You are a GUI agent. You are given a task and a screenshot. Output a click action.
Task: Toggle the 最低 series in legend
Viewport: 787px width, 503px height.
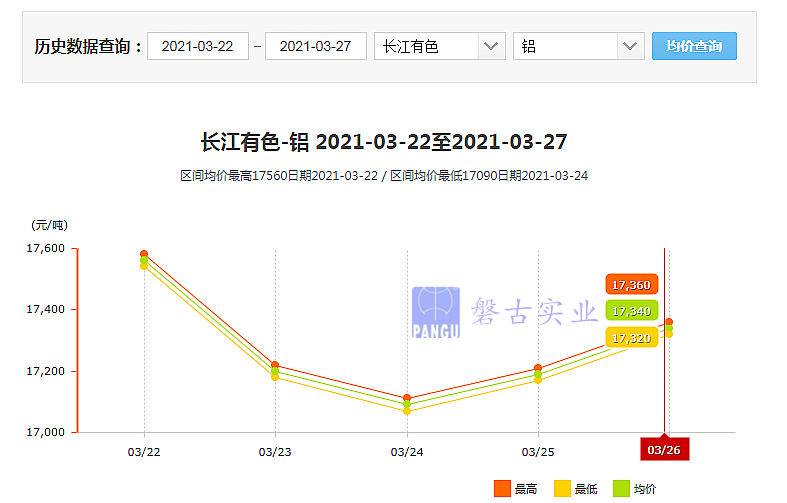pyautogui.click(x=576, y=488)
